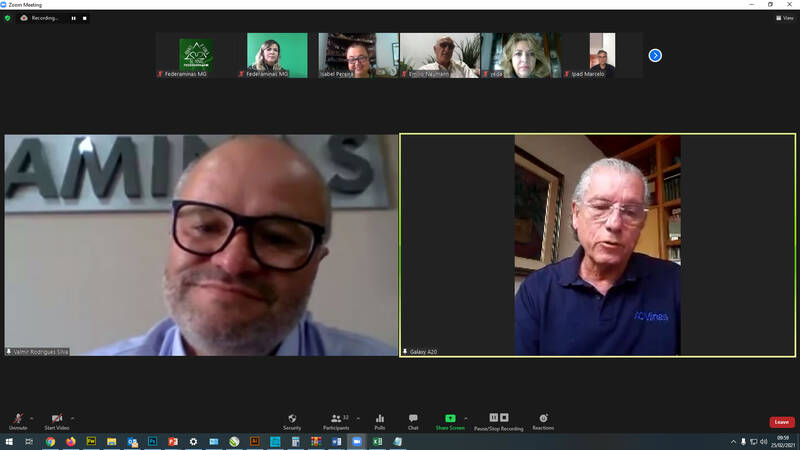Start video with the camera button
Image resolution: width=800 pixels, height=450 pixels.
tap(56, 420)
